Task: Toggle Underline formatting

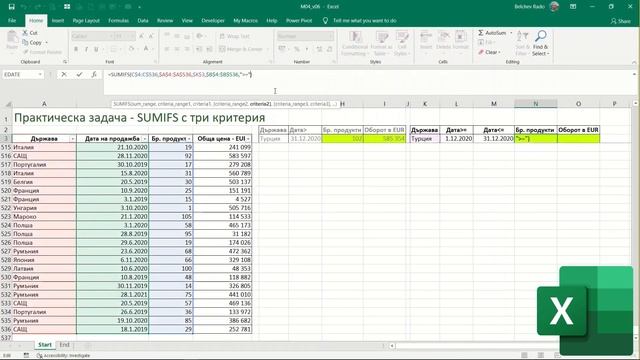Action: pyautogui.click(x=96, y=49)
